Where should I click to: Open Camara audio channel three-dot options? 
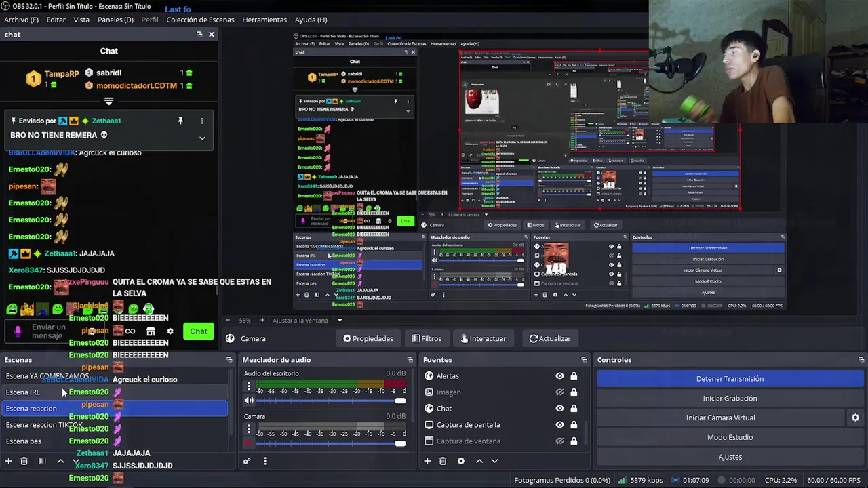249,429
